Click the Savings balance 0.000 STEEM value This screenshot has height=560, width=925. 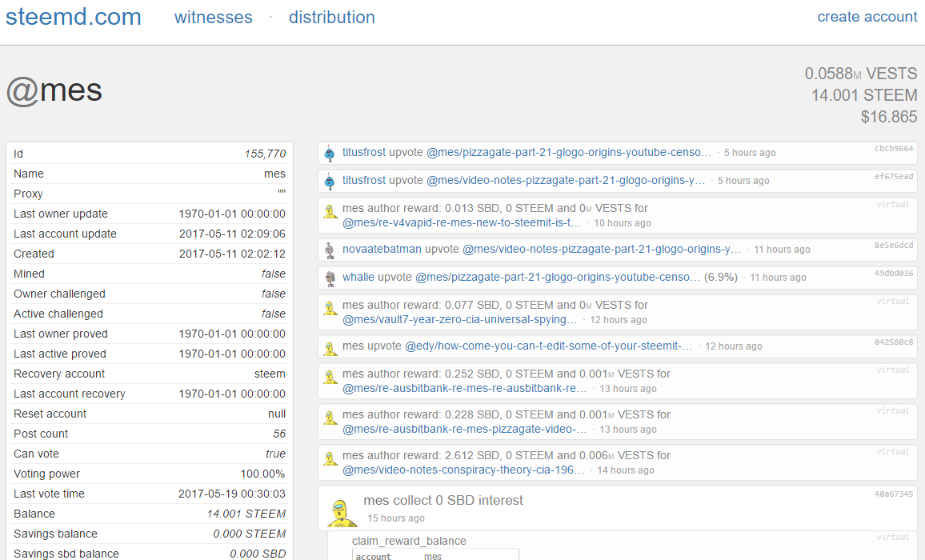tap(249, 534)
